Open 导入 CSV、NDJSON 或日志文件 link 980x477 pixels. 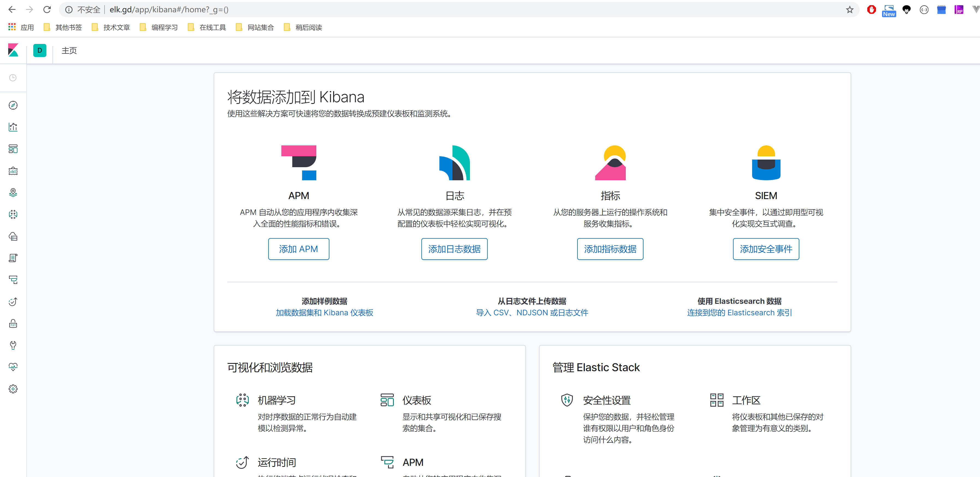click(x=532, y=313)
